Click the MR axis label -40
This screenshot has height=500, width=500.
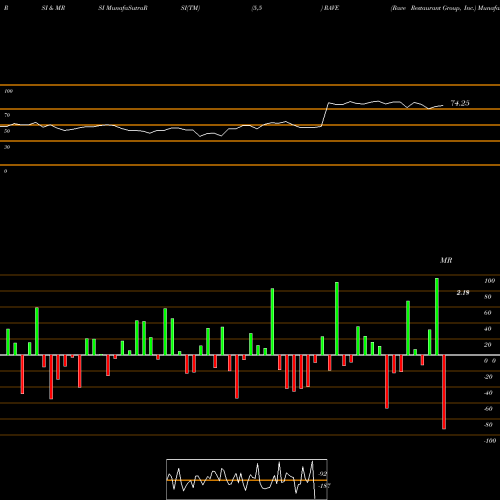pos(488,393)
